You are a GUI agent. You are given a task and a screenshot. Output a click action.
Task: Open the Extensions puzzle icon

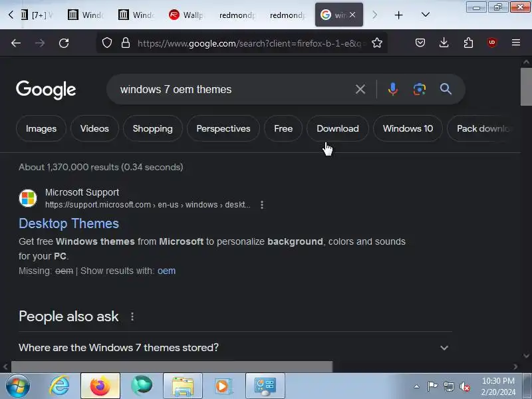tap(468, 43)
